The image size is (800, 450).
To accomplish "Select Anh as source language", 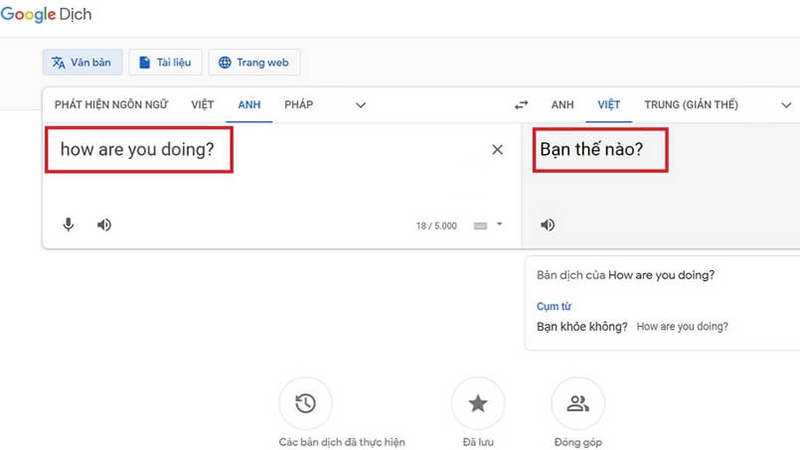I will tap(249, 105).
